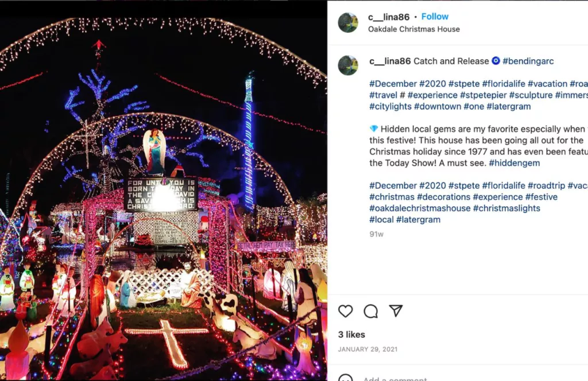
Task: Open c__lina86 username in post header
Action: click(389, 17)
